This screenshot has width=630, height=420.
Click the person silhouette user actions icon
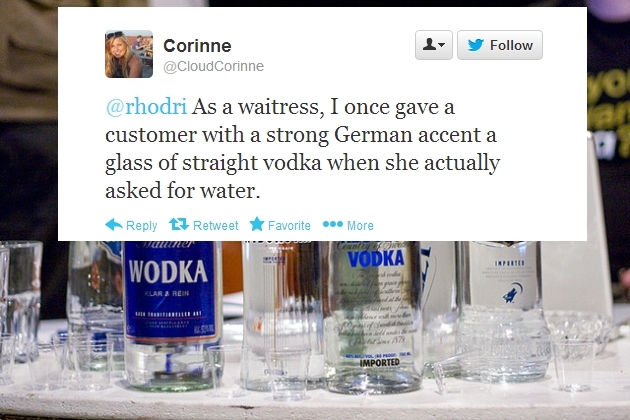429,44
